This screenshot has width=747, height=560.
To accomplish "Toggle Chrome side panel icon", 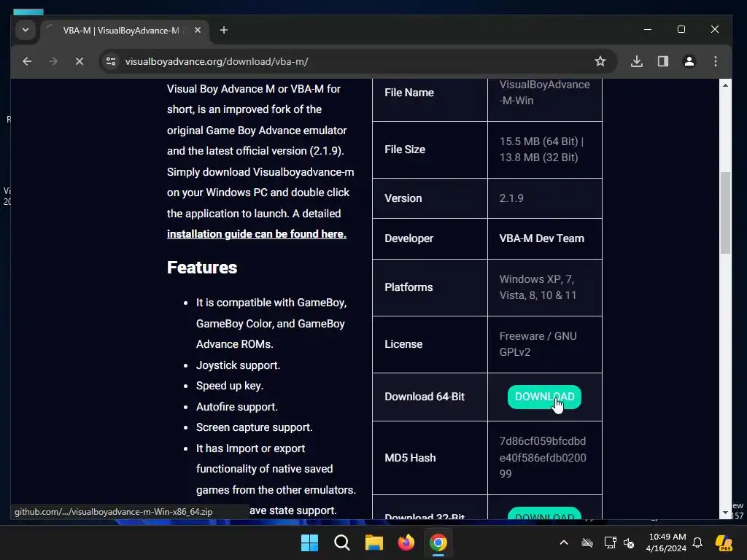I will click(x=663, y=61).
